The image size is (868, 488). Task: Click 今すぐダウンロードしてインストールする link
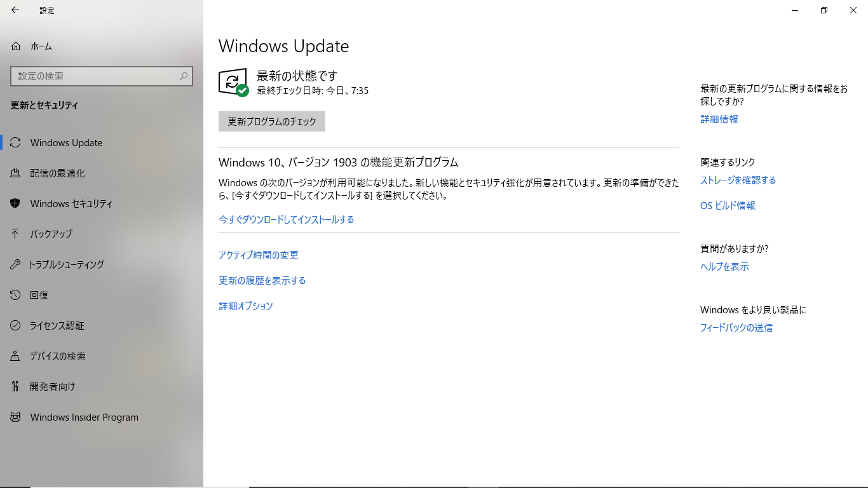click(x=287, y=219)
